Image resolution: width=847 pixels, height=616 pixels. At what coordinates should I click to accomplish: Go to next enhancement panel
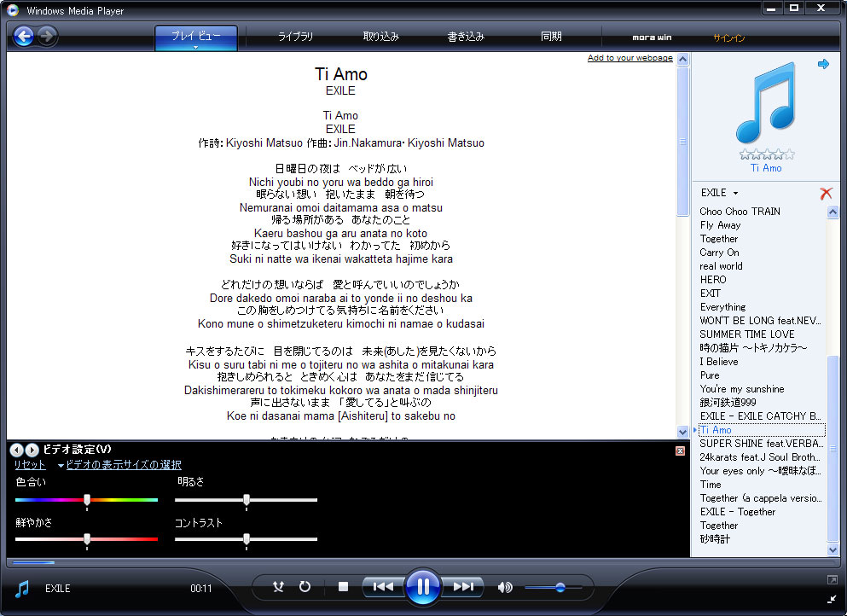[x=32, y=450]
